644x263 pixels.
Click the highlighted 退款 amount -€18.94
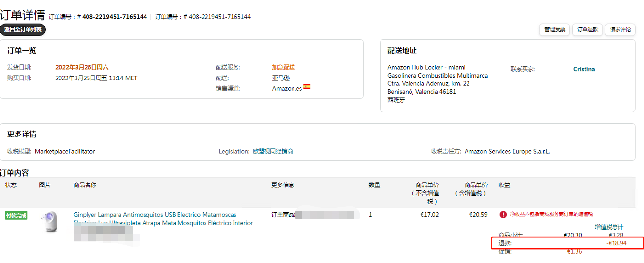(x=618, y=243)
